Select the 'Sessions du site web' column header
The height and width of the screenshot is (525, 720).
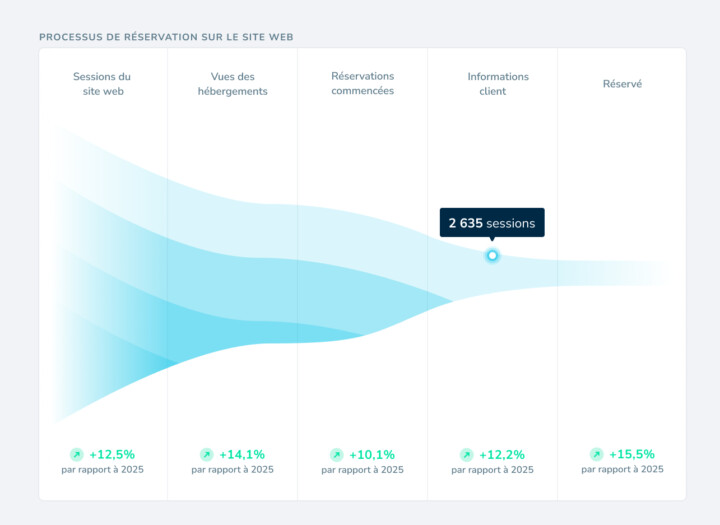(x=102, y=84)
